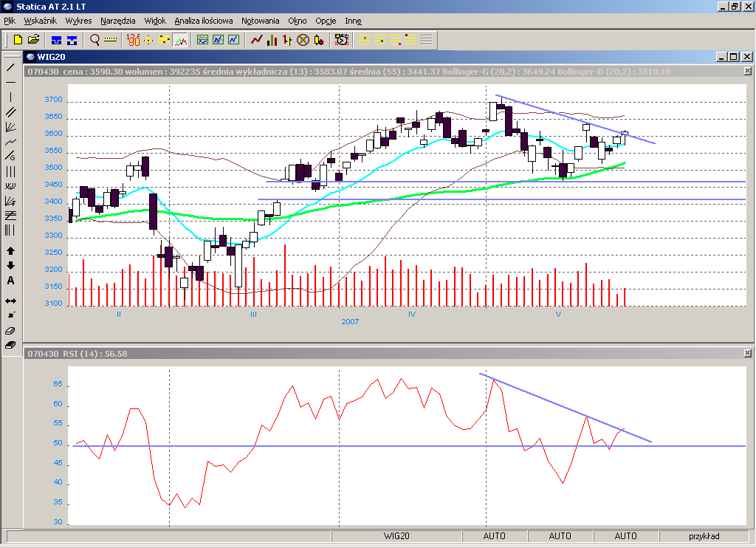Screen dimensions: 756x548
Task: Select the up arrow marker tool
Action: click(x=10, y=251)
